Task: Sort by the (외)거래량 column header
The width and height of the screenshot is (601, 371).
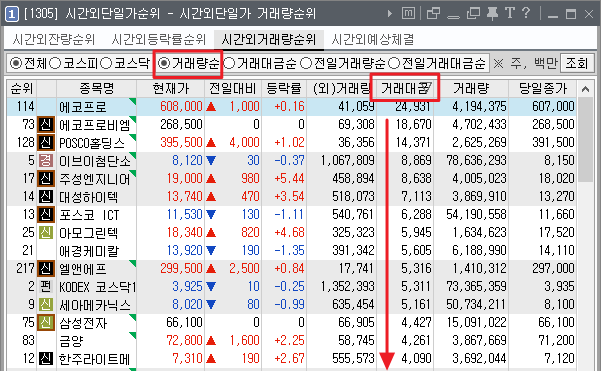Action: pyautogui.click(x=341, y=89)
